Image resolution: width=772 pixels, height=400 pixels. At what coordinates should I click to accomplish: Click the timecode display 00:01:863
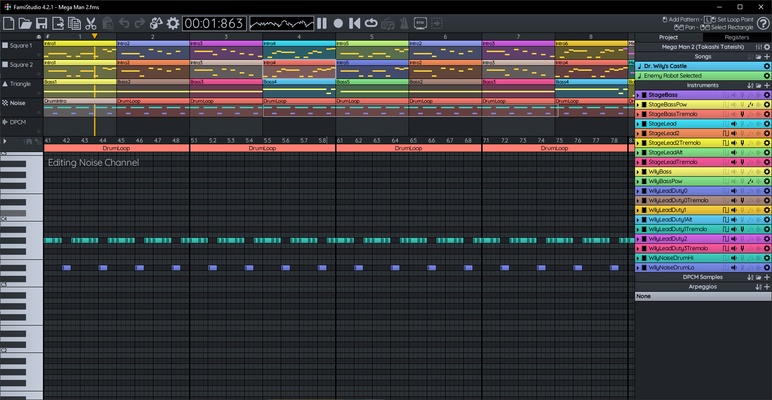point(214,23)
